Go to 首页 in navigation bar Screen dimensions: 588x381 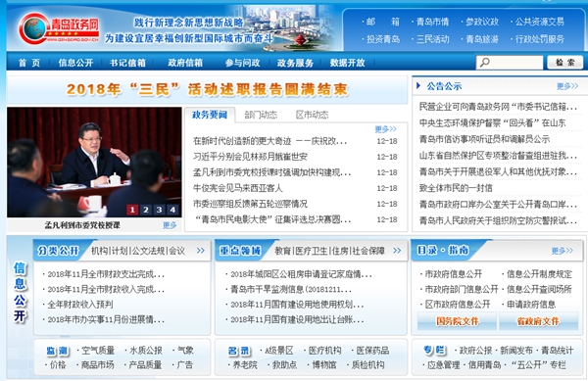coord(29,63)
